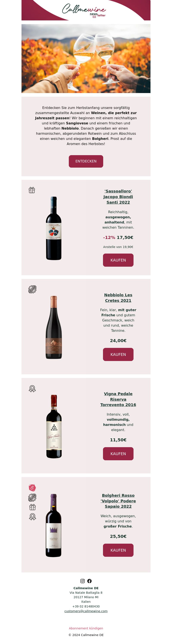
Task: Click the exclusive stamp icon beside Nebbiolo
Action: pos(32,289)
